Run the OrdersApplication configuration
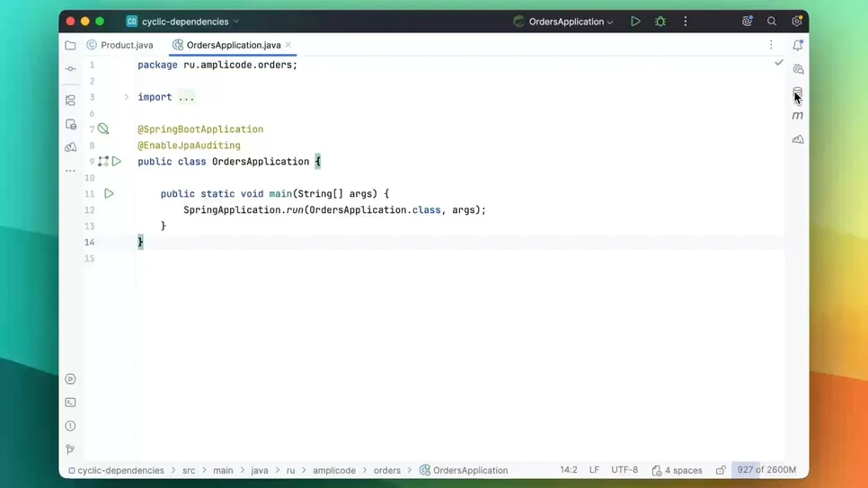Image resolution: width=868 pixels, height=488 pixels. point(635,22)
